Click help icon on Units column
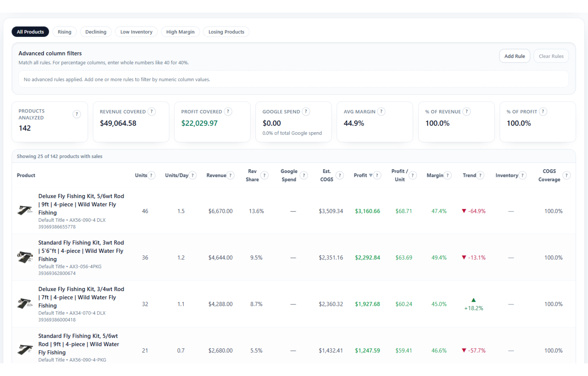The width and height of the screenshot is (588, 376). click(x=151, y=175)
